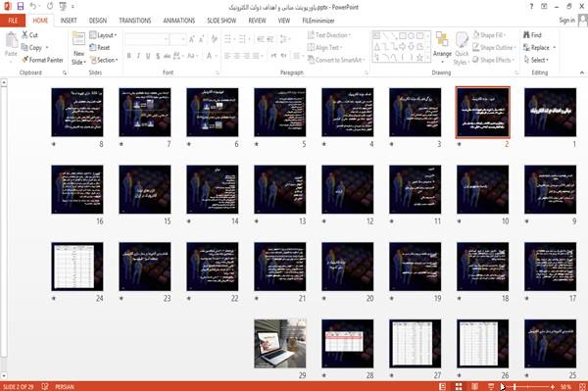Click the 50% zoom level
The width and height of the screenshot is (588, 391).
tap(565, 386)
